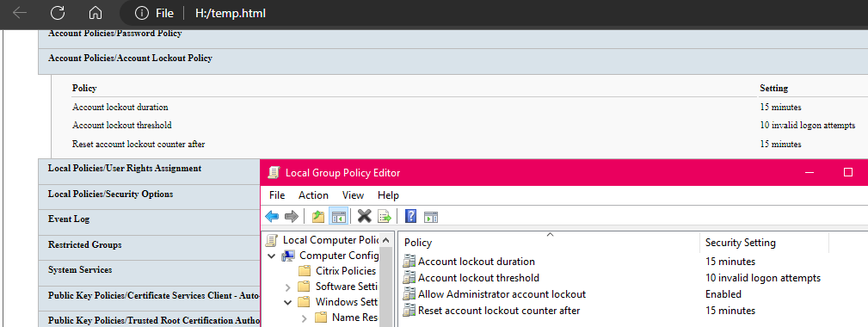
Task: Click scroll-up arrow of console tree scrollbar
Action: click(387, 239)
